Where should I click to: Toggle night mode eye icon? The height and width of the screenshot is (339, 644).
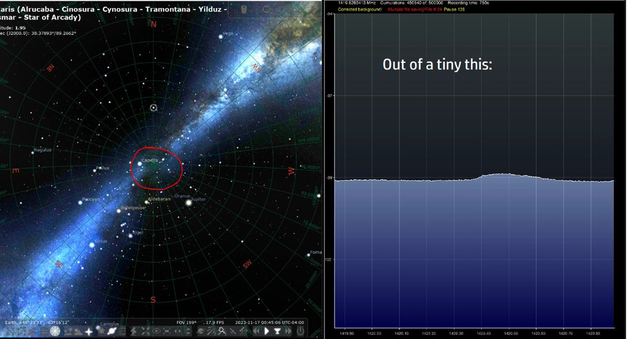coord(156,331)
